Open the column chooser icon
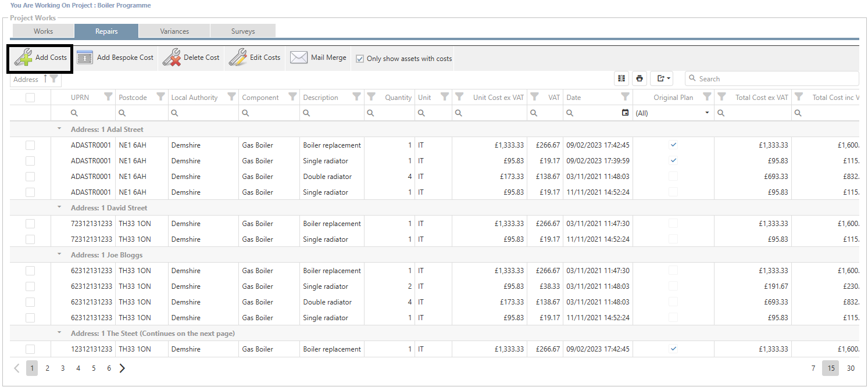The width and height of the screenshot is (868, 387). (621, 78)
